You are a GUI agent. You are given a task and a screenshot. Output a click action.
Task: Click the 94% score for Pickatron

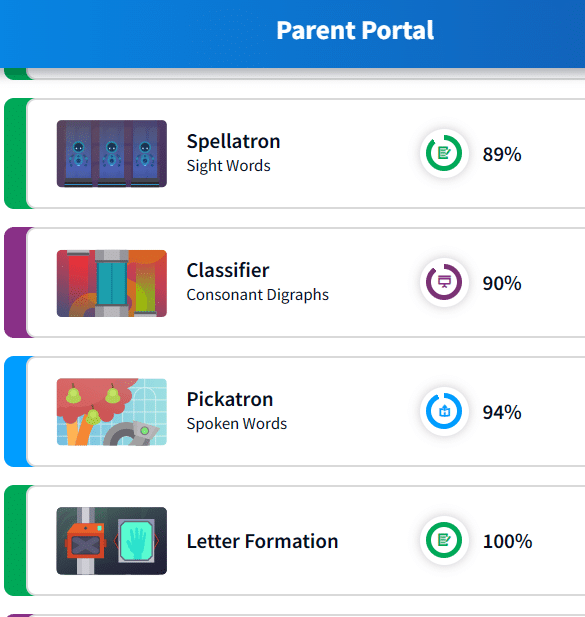coord(502,412)
